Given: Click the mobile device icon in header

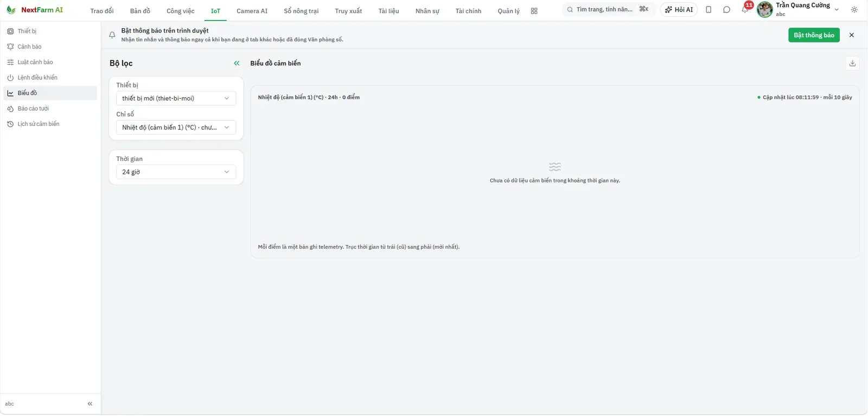Looking at the screenshot, I should click(709, 10).
